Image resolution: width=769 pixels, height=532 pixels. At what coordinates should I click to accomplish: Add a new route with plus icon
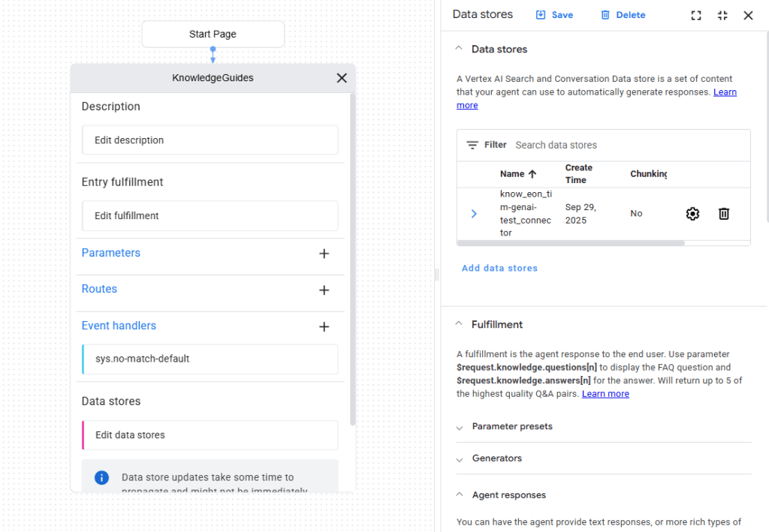324,290
